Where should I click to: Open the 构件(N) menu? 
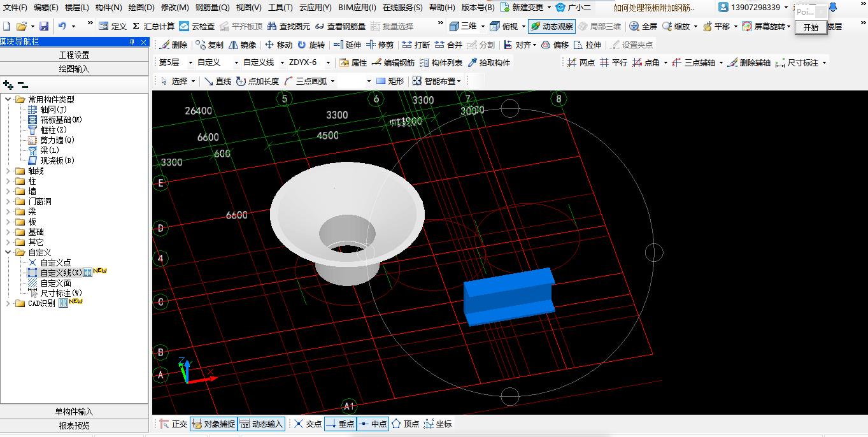(x=109, y=8)
